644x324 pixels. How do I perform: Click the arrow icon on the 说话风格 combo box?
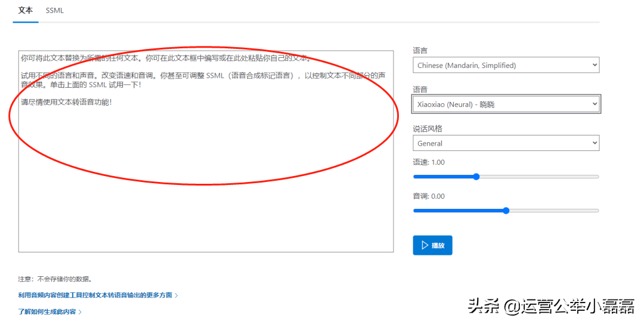594,143
